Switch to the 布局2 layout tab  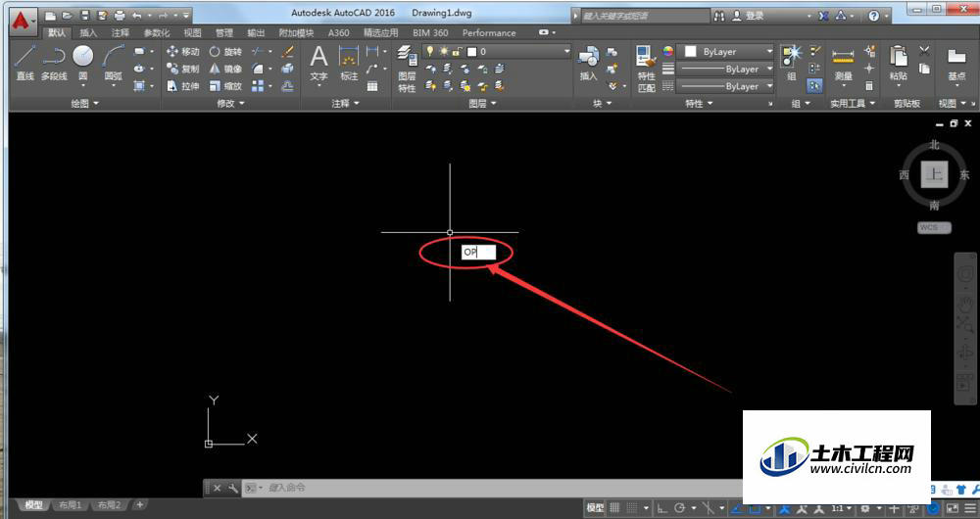point(110,504)
